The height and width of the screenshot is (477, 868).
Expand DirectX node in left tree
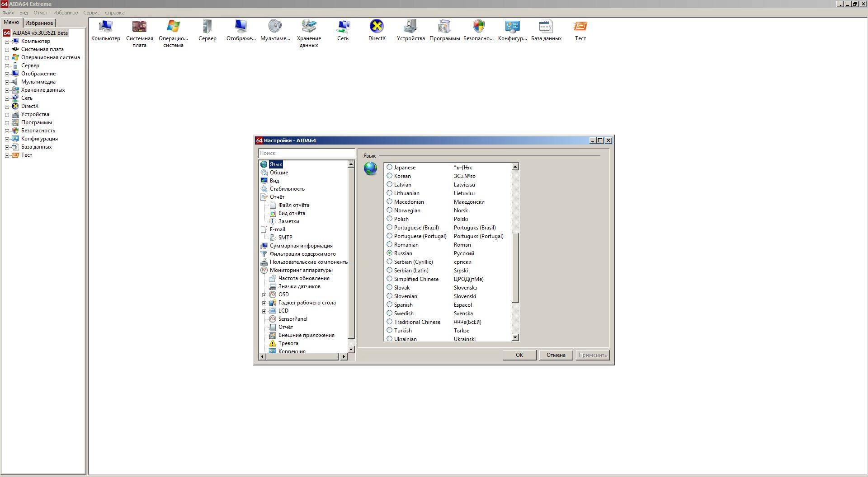pos(7,106)
